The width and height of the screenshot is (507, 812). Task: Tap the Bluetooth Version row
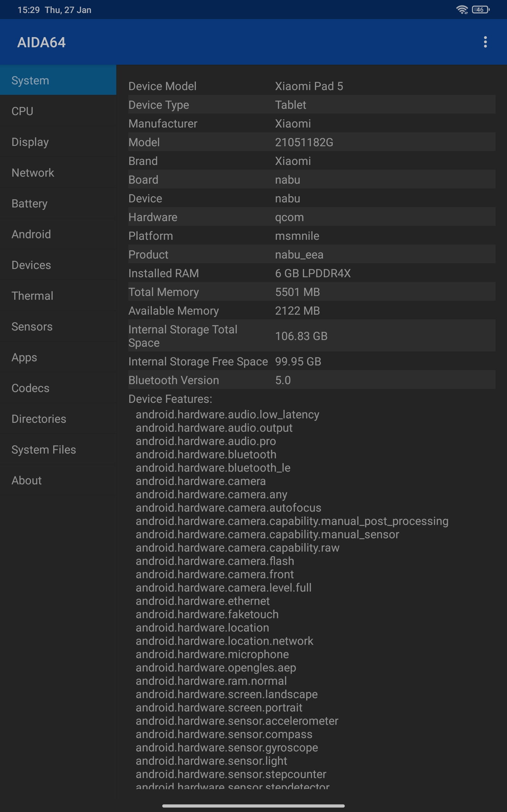point(312,380)
